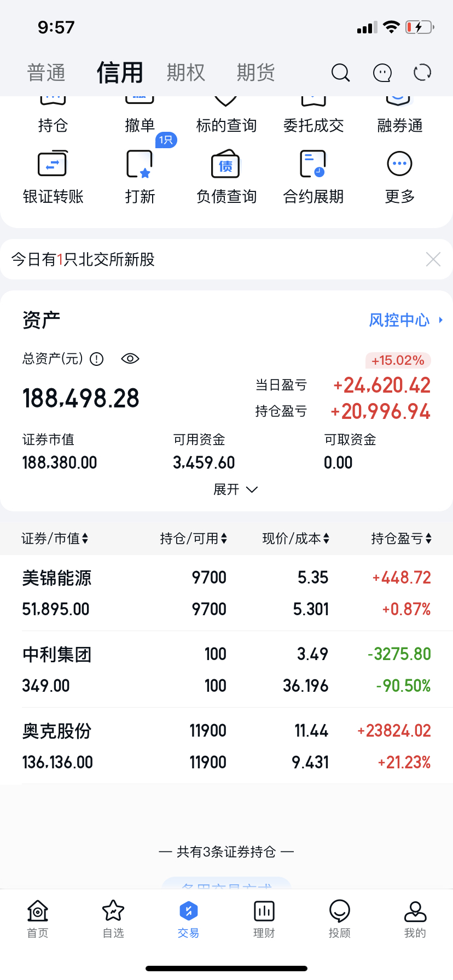Sort holdings by 证券/市值 column

(55, 539)
